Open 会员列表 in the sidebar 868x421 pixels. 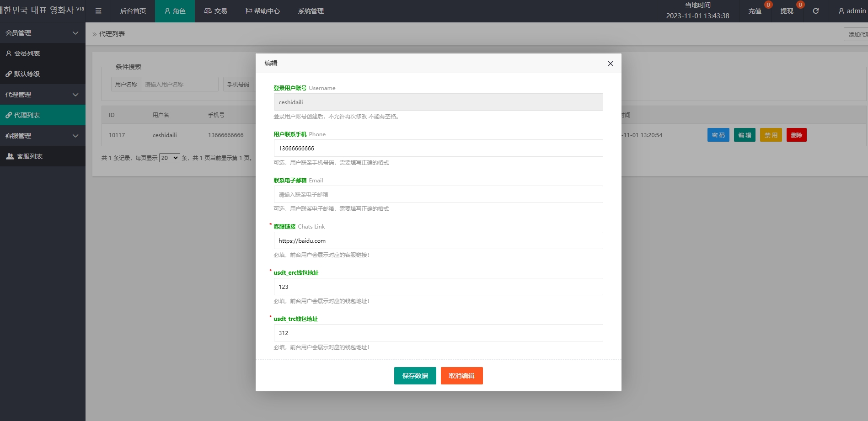(27, 53)
